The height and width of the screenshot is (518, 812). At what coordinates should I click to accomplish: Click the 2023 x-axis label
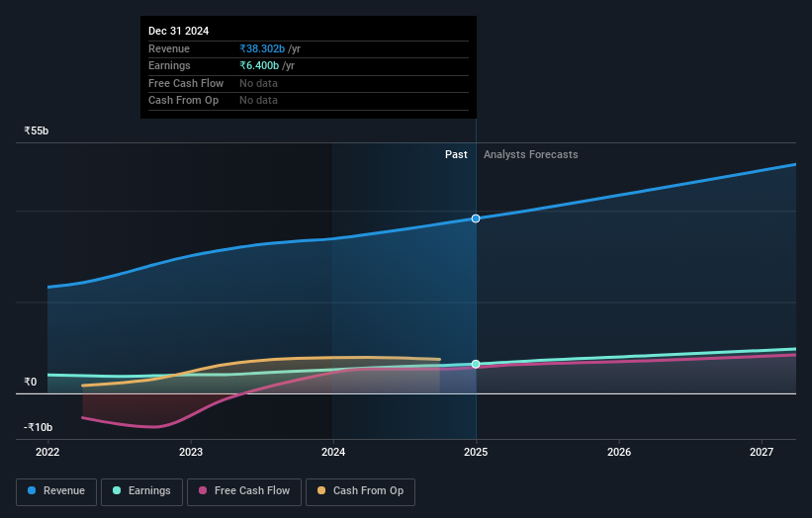191,452
